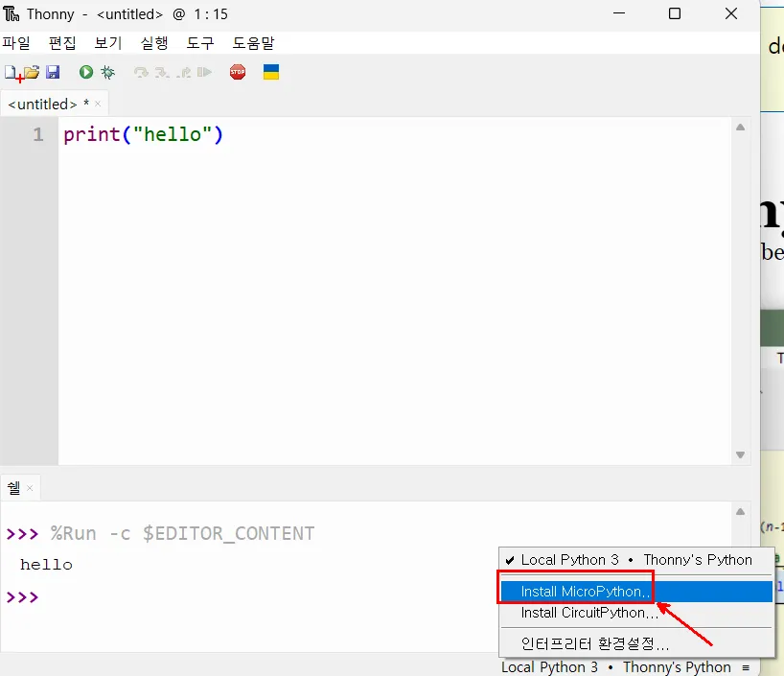Choose Install MicroPython... from popup menu

[636, 592]
